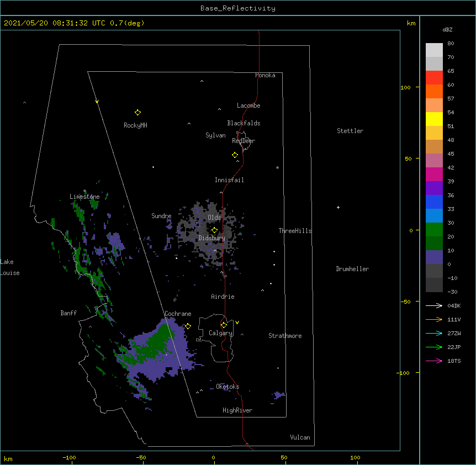This screenshot has width=476, height=465.
Task: Click the Ponoka label
Action: pyautogui.click(x=265, y=75)
